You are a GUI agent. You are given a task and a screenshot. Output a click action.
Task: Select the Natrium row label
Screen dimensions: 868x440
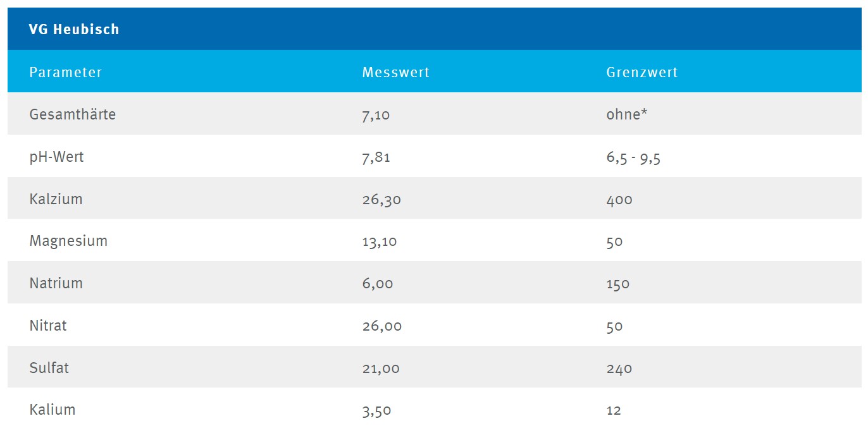click(x=56, y=283)
